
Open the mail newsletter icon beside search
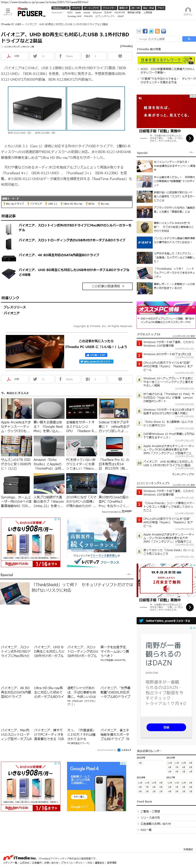tap(139, 31)
